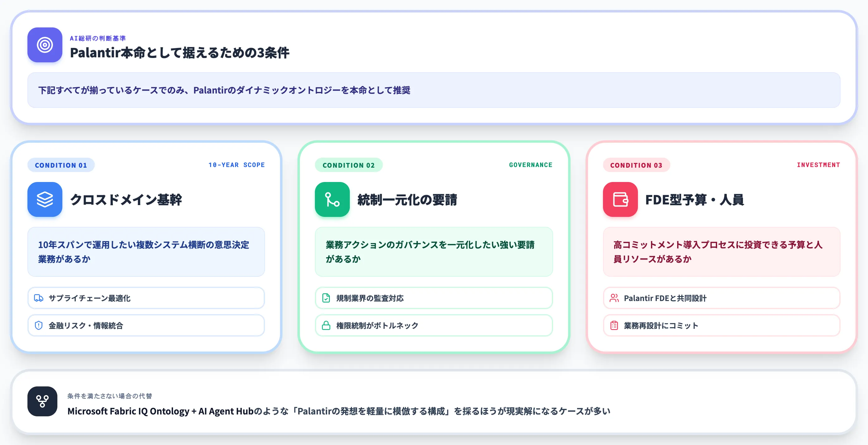Select the CONDITION 02 badge

click(349, 165)
